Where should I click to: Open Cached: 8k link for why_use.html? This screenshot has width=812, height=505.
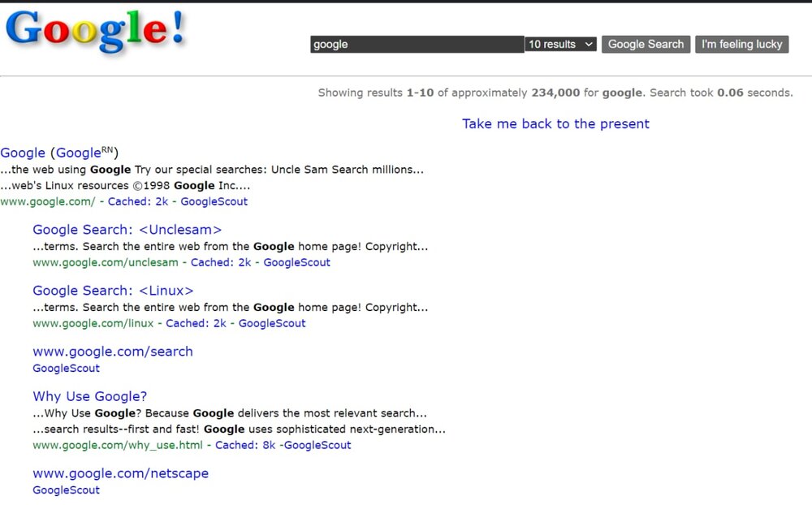tap(245, 445)
